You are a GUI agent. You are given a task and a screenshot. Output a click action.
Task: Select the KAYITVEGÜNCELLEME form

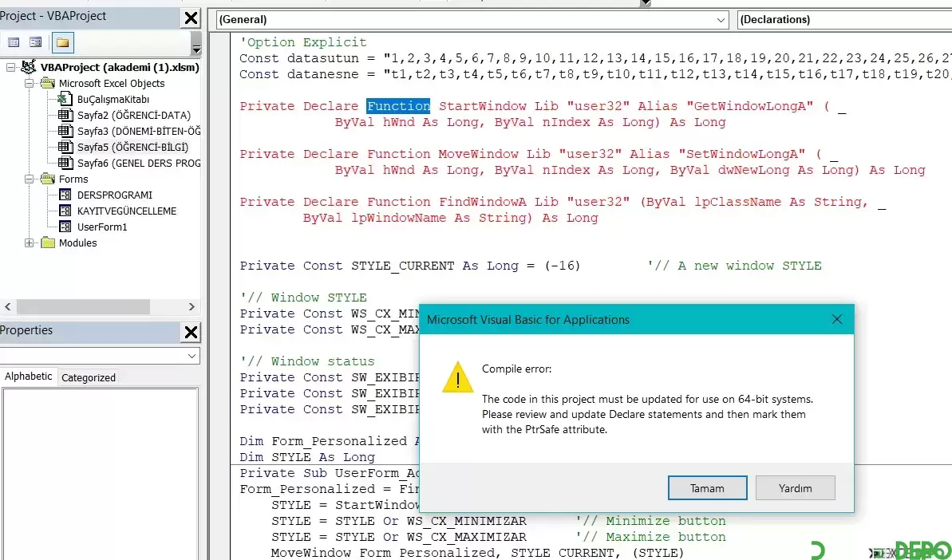[x=127, y=211]
